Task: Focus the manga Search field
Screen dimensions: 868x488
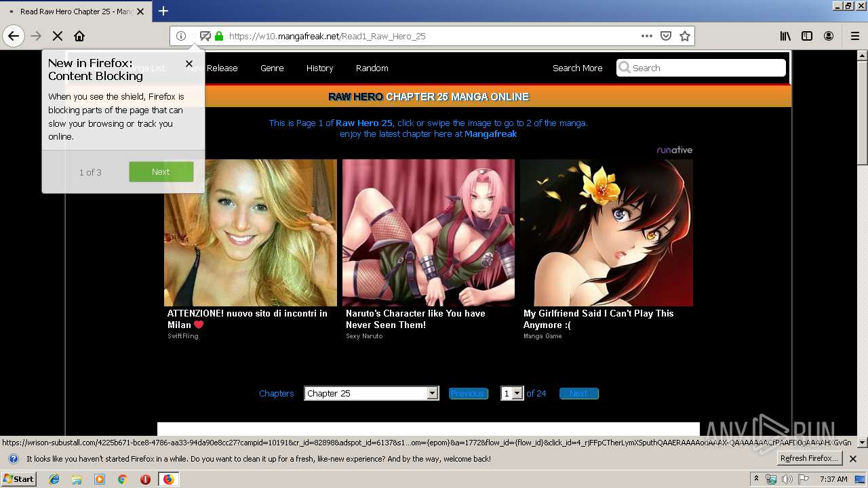Action: [701, 68]
